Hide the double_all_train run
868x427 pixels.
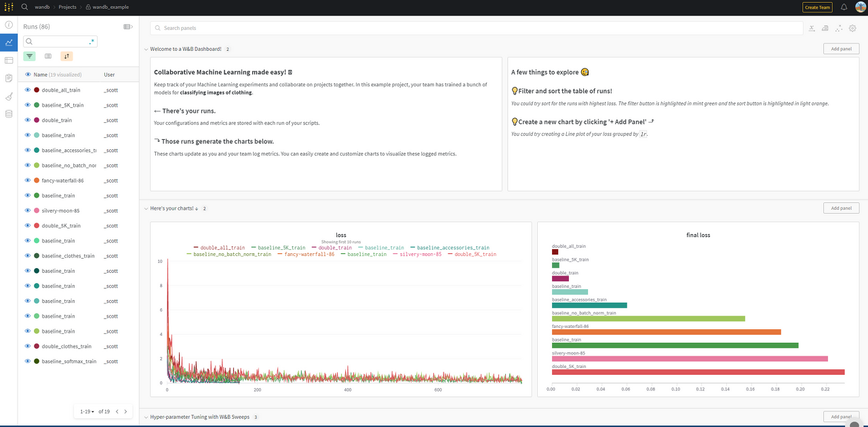point(28,90)
